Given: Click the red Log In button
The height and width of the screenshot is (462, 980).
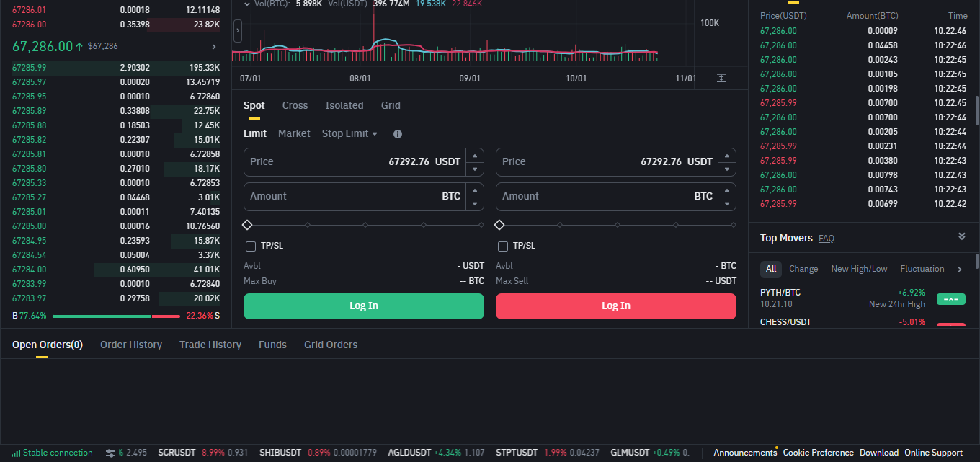Looking at the screenshot, I should tap(616, 306).
